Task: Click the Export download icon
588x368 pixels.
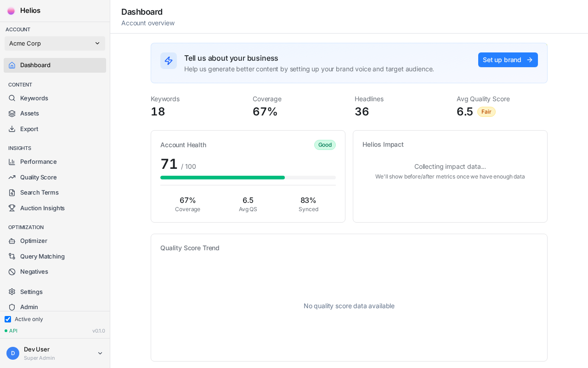Action: point(12,129)
